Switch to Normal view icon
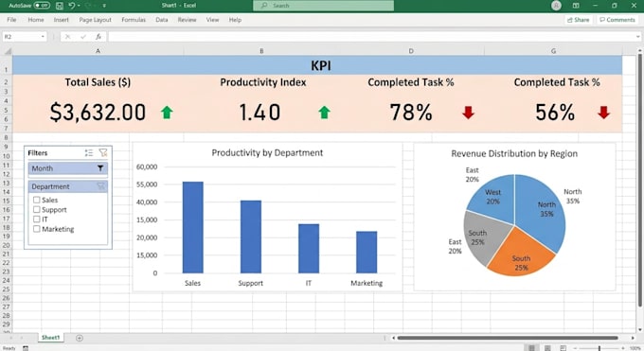 point(531,348)
